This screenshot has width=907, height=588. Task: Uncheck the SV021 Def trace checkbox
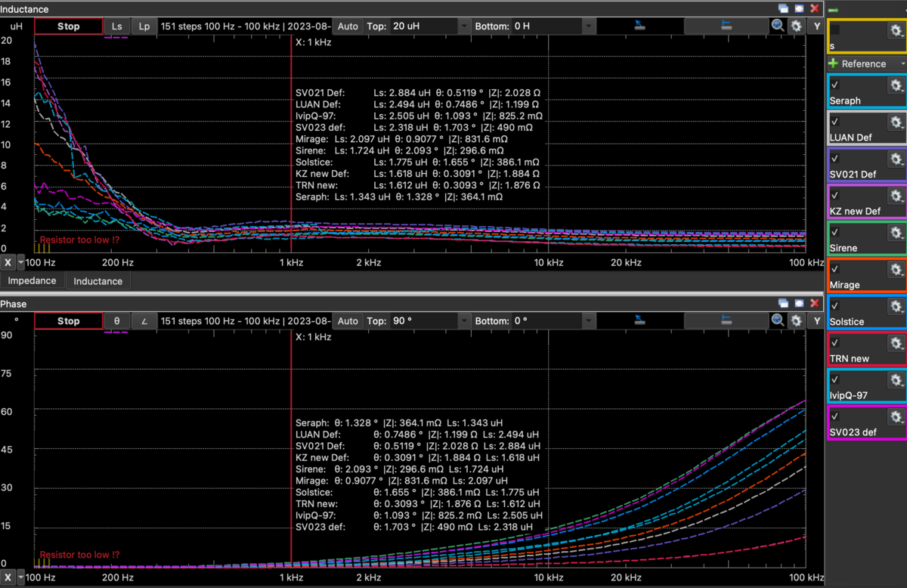tap(835, 159)
